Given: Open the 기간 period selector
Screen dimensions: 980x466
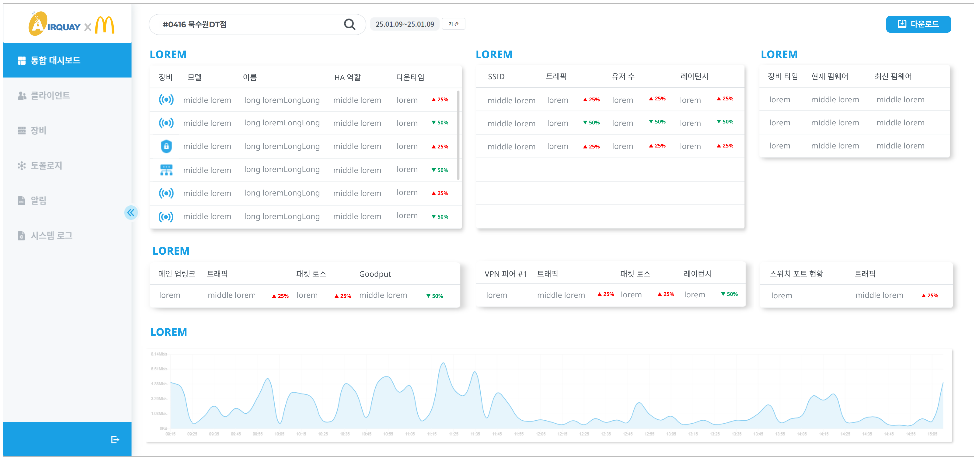Looking at the screenshot, I should tap(453, 24).
